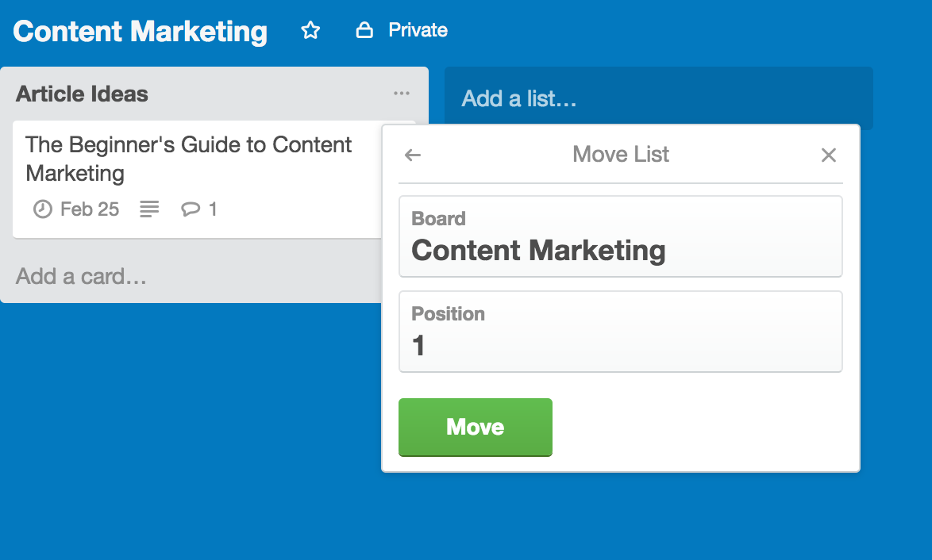Viewport: 932px width, 560px height.
Task: Click the Feb 25 due date badge
Action: [x=76, y=209]
